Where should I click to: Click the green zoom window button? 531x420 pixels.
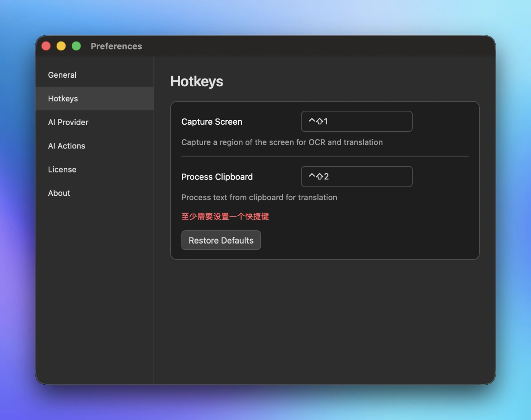click(76, 46)
